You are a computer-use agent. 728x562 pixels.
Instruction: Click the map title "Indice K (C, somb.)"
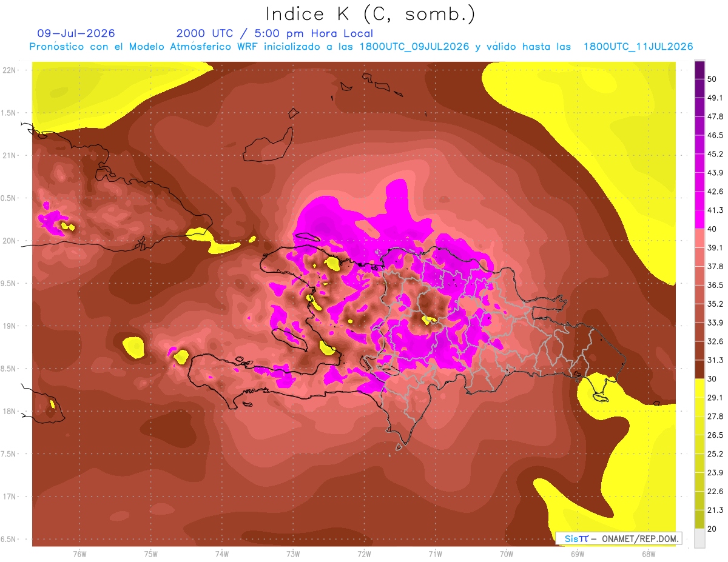click(371, 14)
